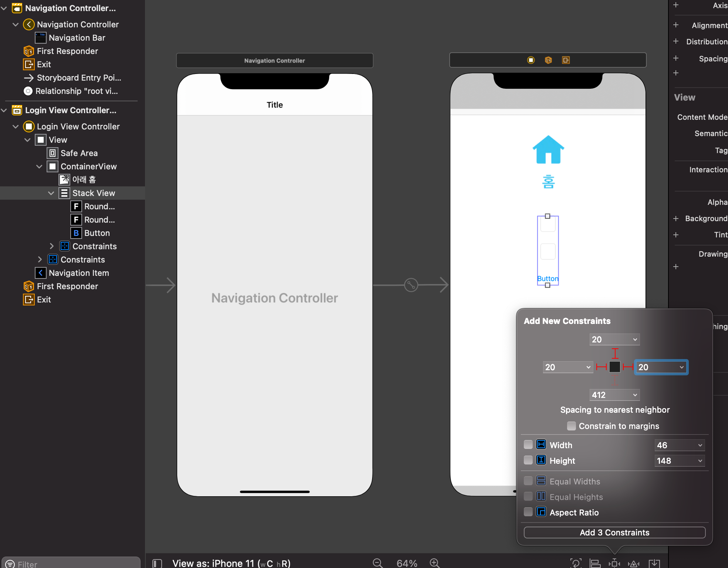Check the Aspect Ratio checkbox
Screen dimensions: 728x568
[x=528, y=512]
